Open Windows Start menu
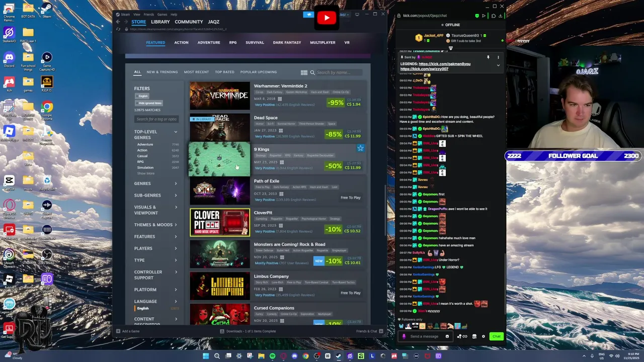Image resolution: width=644 pixels, height=362 pixels. tap(206, 356)
